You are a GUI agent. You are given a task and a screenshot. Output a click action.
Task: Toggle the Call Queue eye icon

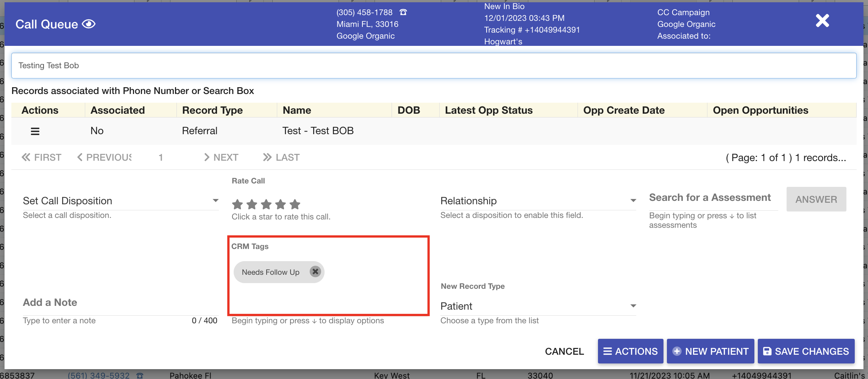89,24
